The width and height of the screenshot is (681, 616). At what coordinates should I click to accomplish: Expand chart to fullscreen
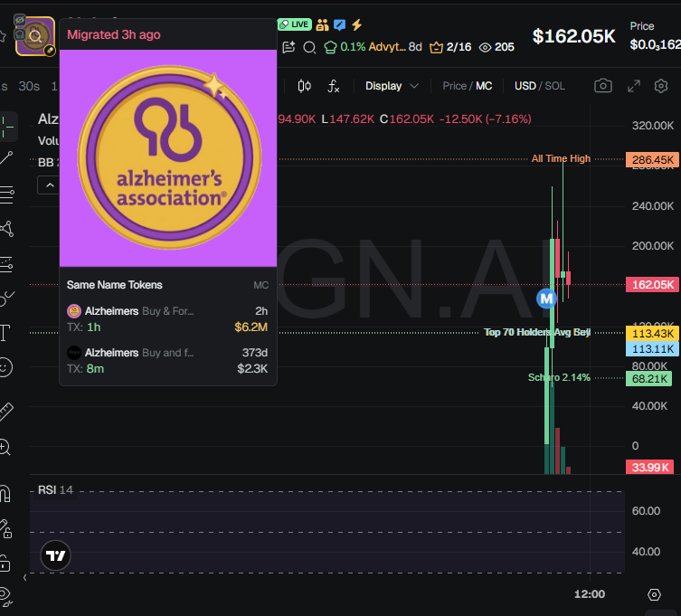[634, 86]
